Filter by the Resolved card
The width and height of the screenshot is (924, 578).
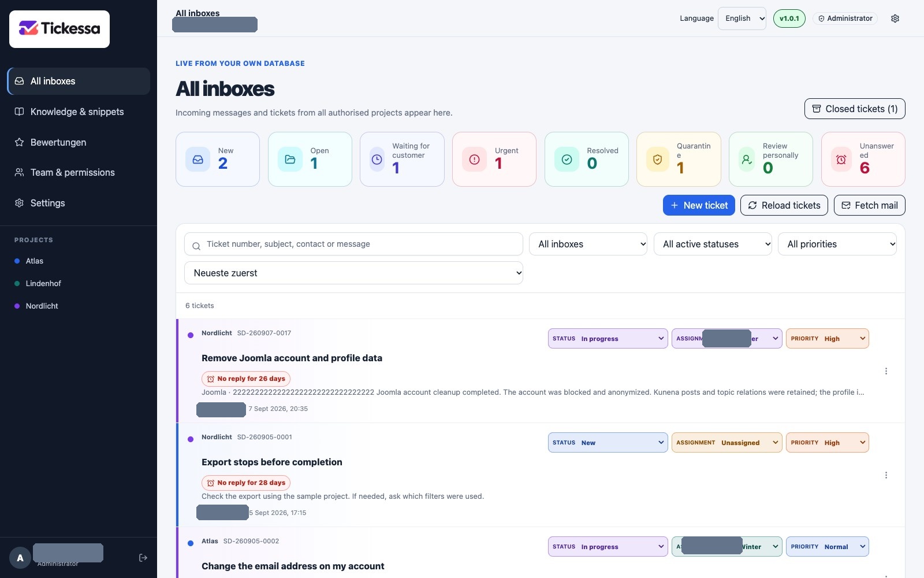coord(587,160)
